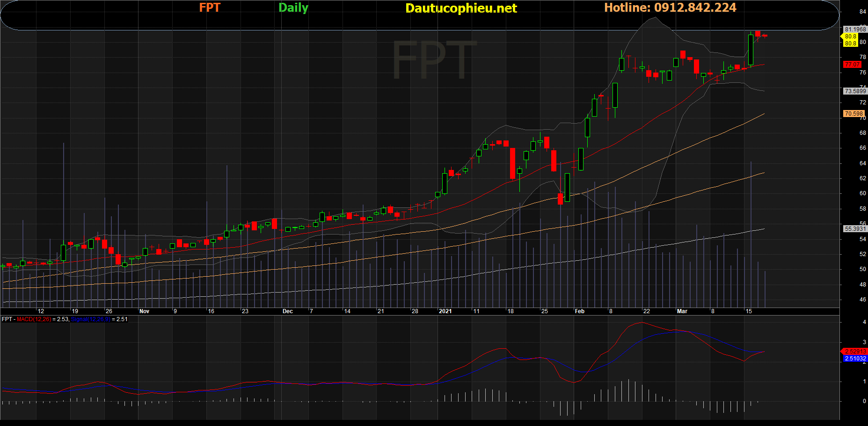Click the orange FPT ticker in header
Viewport: 868px width, 426px height.
pyautogui.click(x=210, y=7)
